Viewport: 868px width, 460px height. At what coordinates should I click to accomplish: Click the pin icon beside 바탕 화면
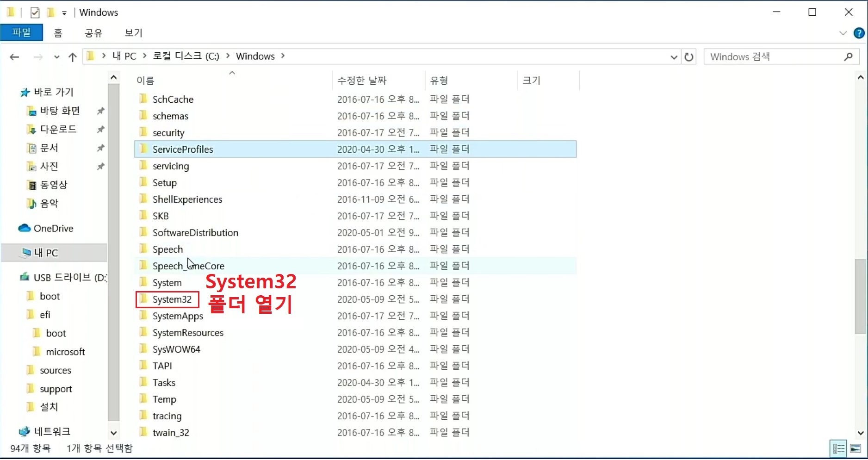[100, 111]
